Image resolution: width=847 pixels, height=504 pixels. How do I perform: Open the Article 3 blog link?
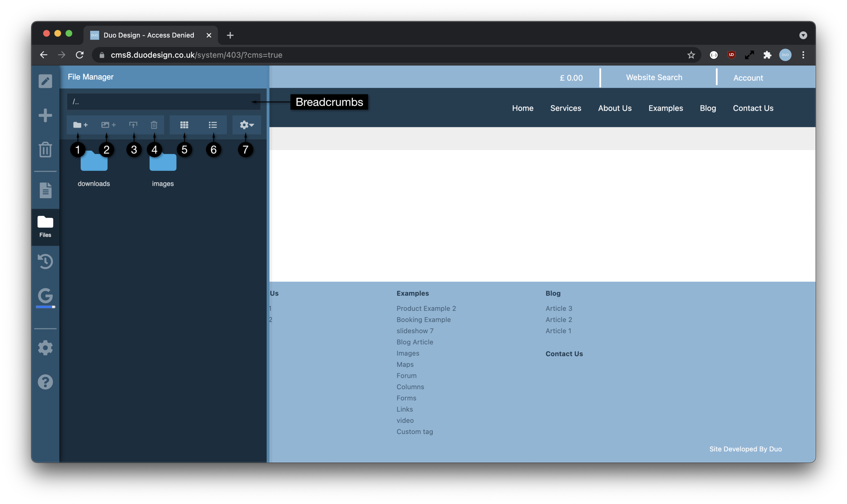pyautogui.click(x=558, y=308)
